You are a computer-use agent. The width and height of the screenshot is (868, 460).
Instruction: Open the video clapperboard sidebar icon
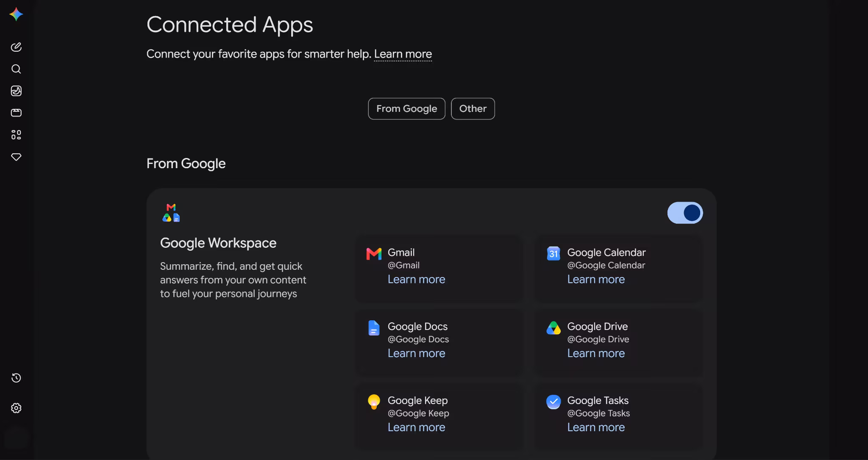pos(16,113)
